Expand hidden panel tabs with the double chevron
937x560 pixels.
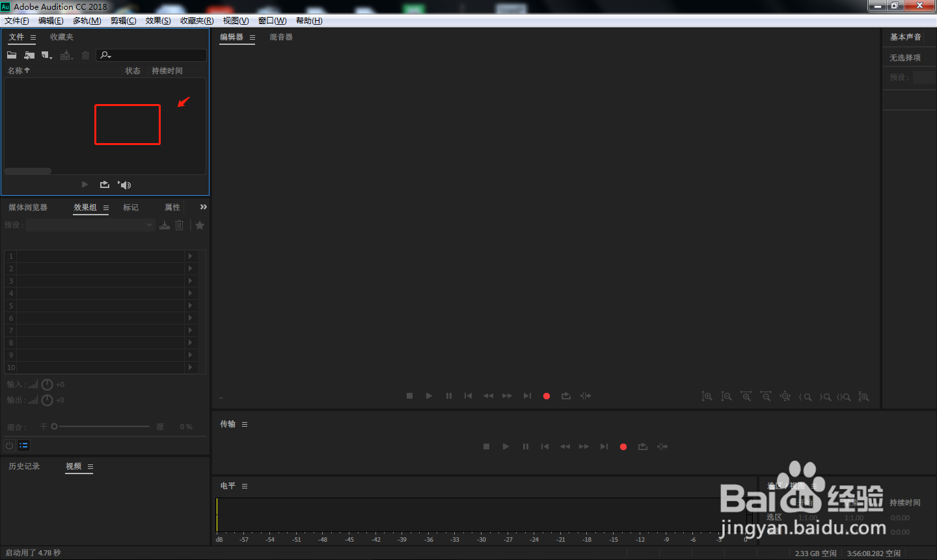pyautogui.click(x=204, y=207)
